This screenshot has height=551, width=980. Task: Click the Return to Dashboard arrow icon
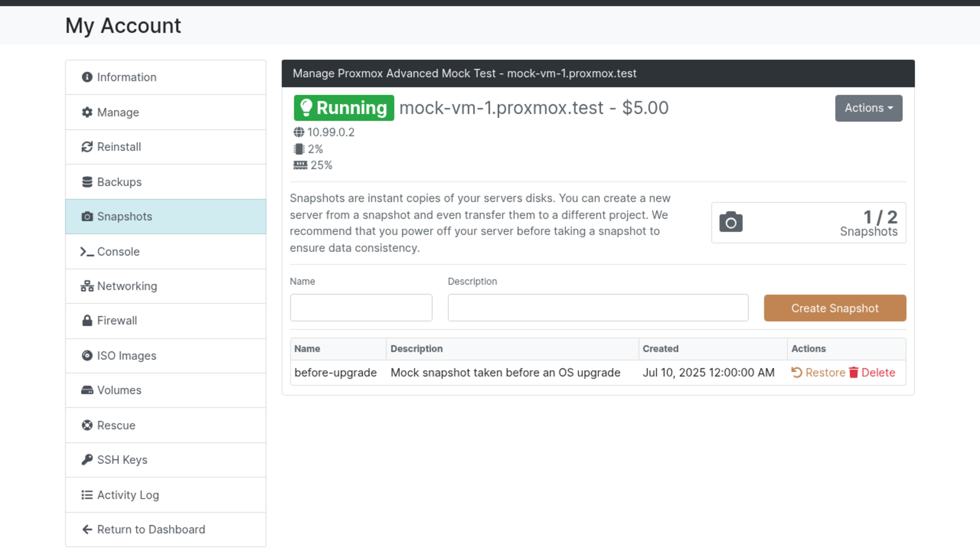pyautogui.click(x=87, y=530)
